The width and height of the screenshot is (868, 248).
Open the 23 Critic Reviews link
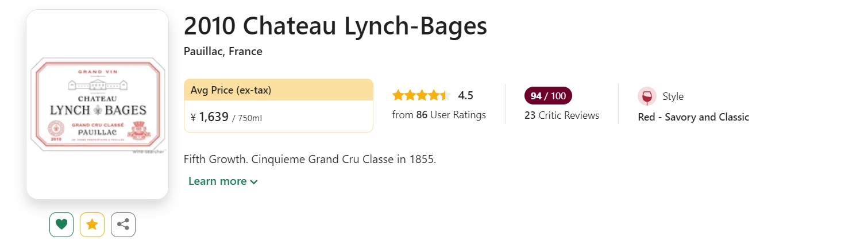(x=562, y=115)
